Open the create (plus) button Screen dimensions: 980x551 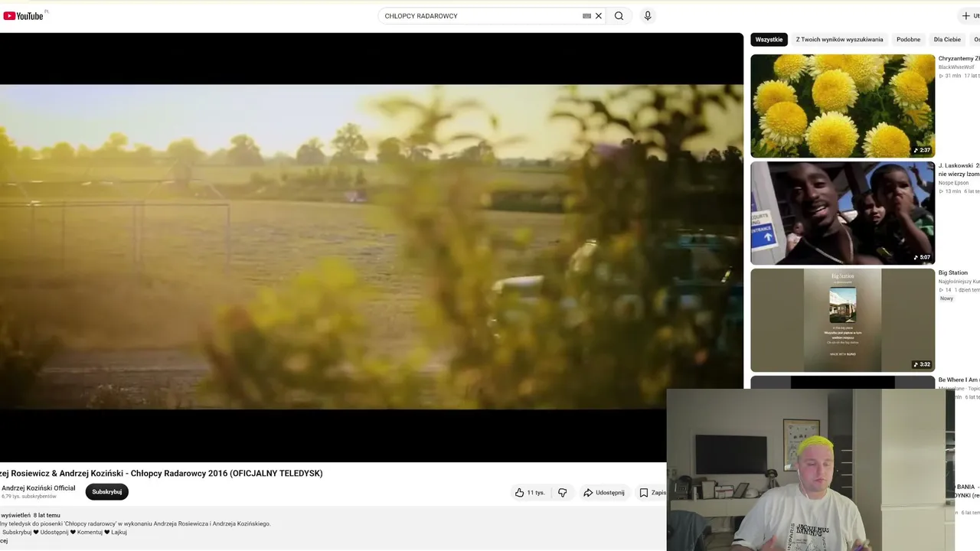(969, 16)
